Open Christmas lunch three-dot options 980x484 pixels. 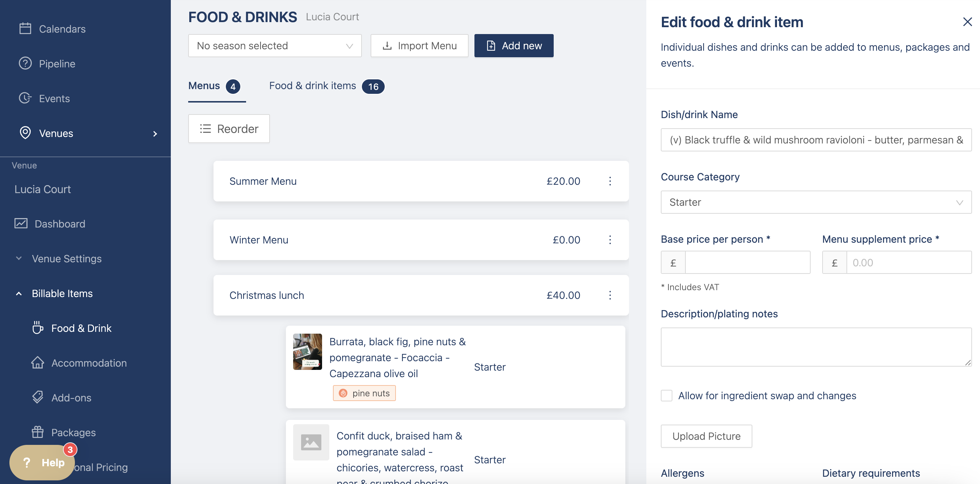click(610, 295)
